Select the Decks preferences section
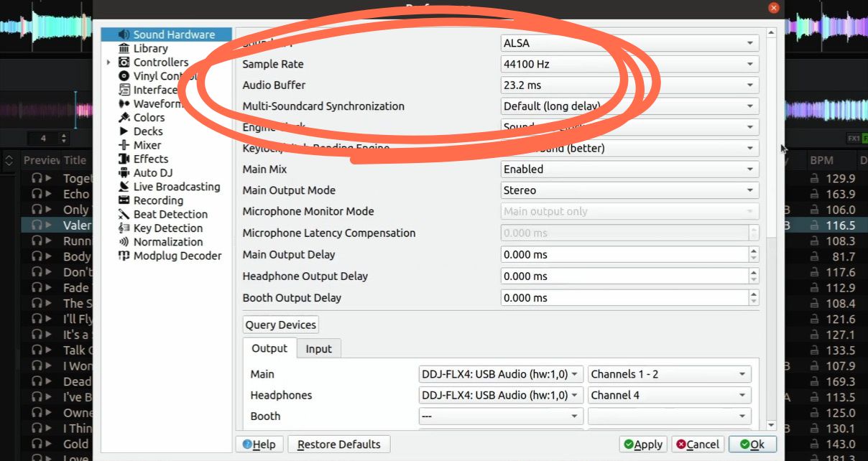 [x=148, y=131]
